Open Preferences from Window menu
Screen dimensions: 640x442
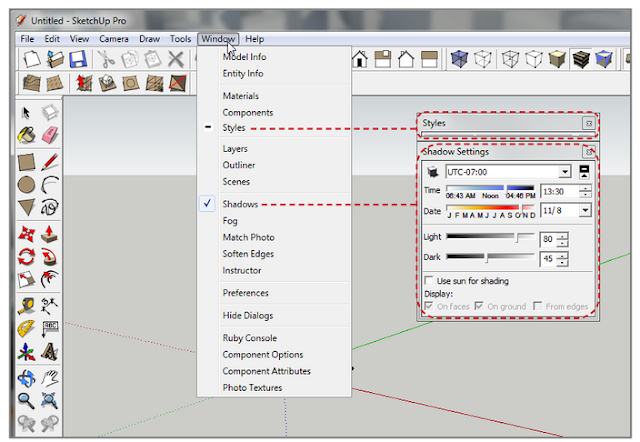pyautogui.click(x=246, y=293)
